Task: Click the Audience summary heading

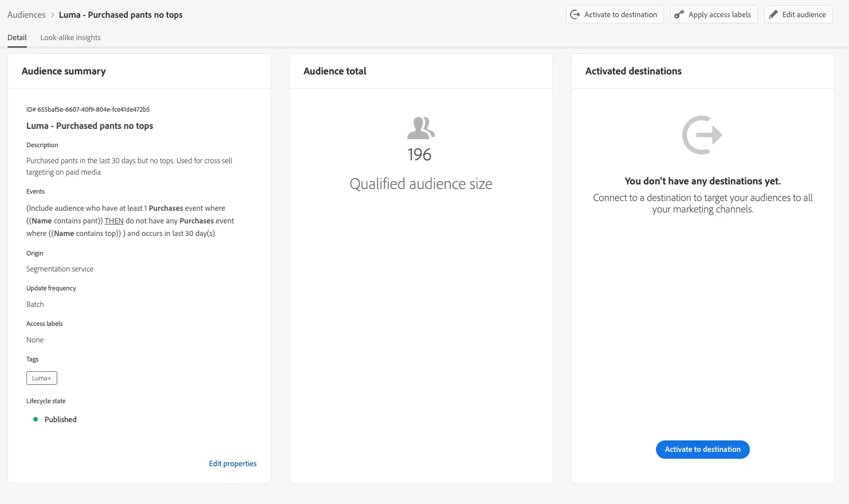Action: (x=64, y=71)
